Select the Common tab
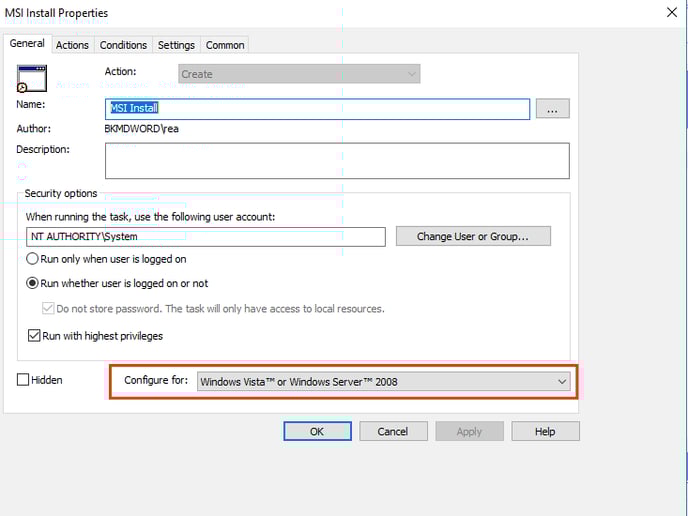The height and width of the screenshot is (516, 688). click(x=225, y=45)
